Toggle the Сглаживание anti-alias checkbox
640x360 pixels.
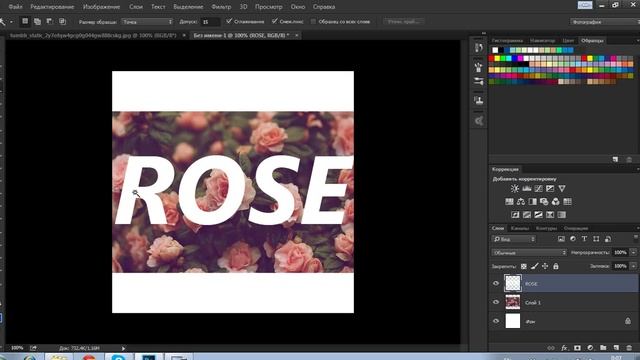229,21
